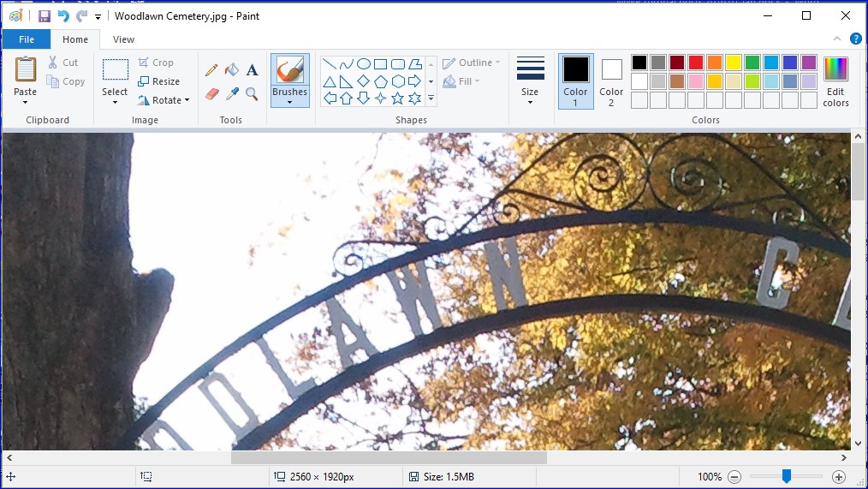Activate Color 2 background selector
The width and height of the screenshot is (868, 489).
(611, 81)
